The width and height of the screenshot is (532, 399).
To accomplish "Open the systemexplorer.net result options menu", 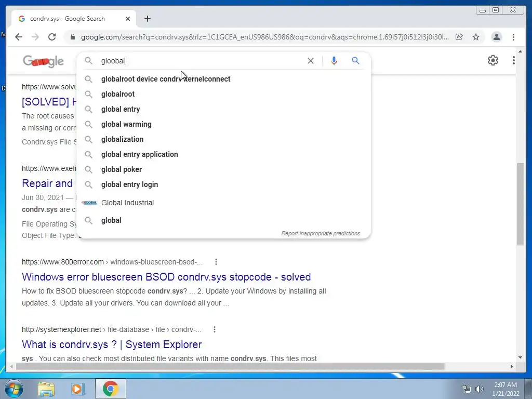I will click(x=214, y=329).
